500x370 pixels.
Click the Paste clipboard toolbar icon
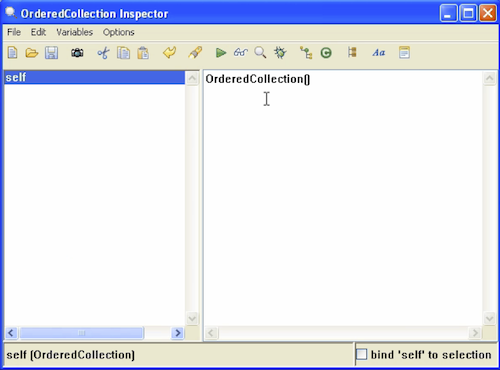click(x=143, y=53)
